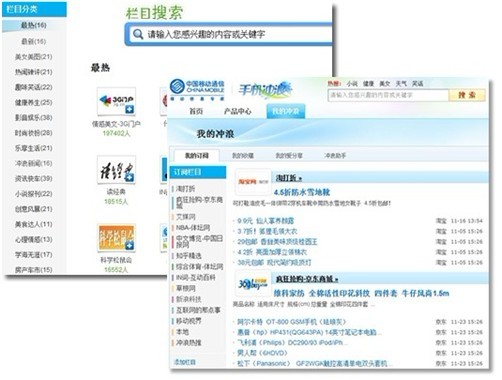Click 新浪科技 in the sidebar
This screenshot has width=502, height=380.
click(x=189, y=299)
